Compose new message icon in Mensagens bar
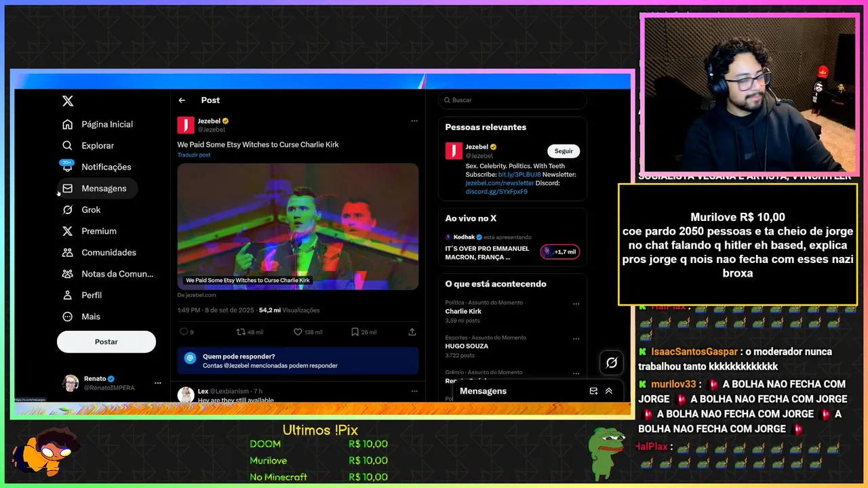Viewport: 868px width, 488px height. (x=593, y=391)
